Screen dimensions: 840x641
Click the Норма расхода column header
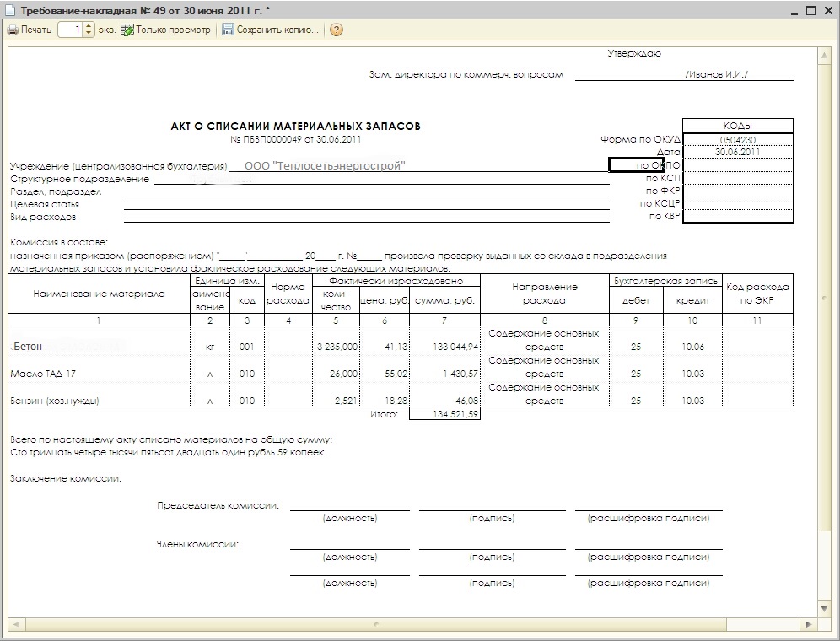click(288, 294)
